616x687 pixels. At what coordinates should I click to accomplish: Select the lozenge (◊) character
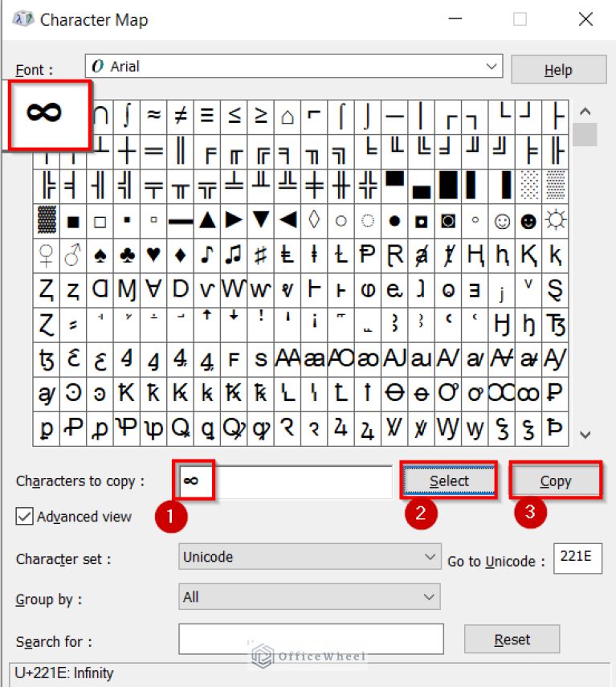coord(314,220)
